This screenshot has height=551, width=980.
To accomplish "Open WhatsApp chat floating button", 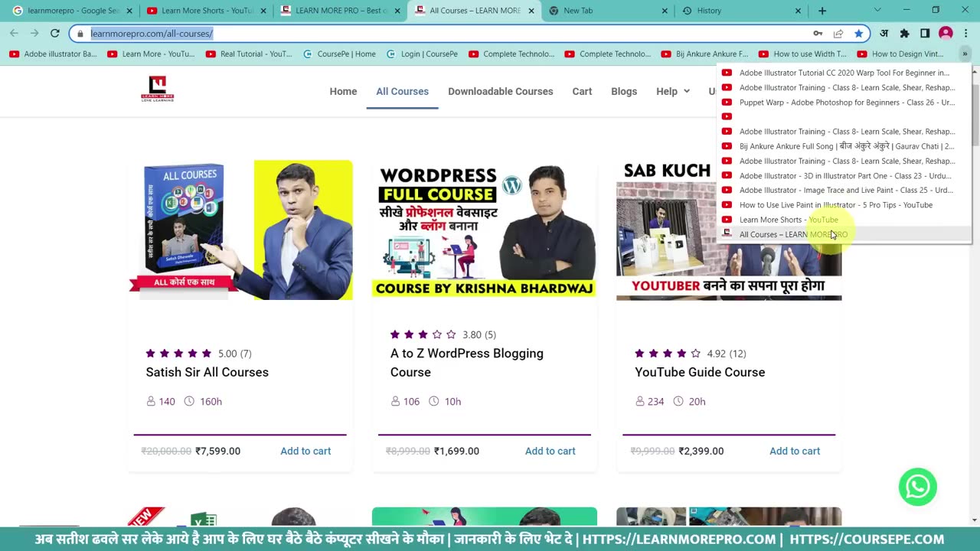I will (x=917, y=487).
